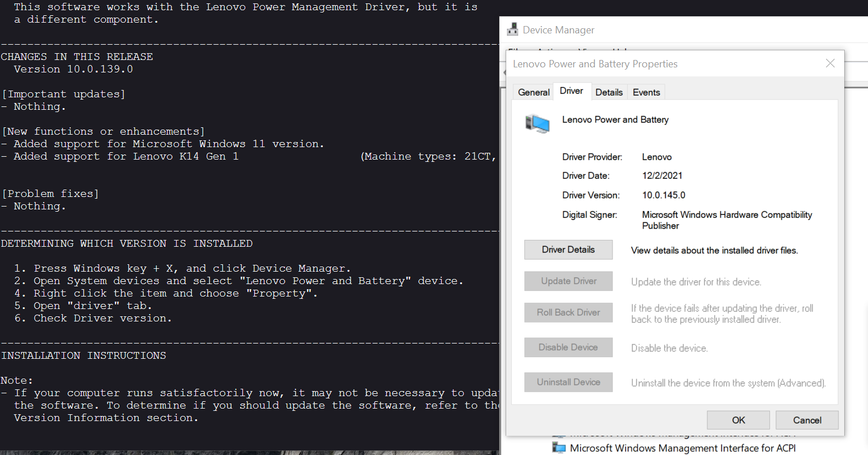
Task: Click the Uninstall Device button
Action: [x=568, y=382]
